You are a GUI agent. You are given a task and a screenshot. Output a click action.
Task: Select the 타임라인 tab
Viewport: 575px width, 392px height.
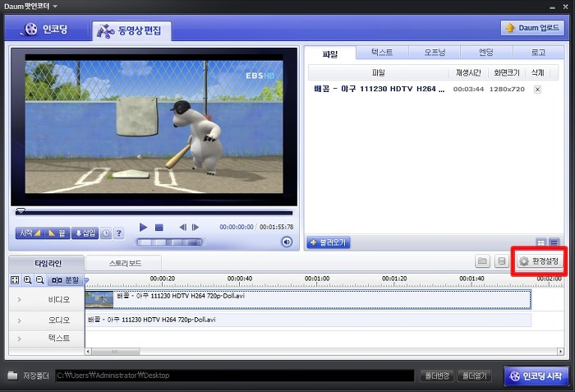(48, 263)
